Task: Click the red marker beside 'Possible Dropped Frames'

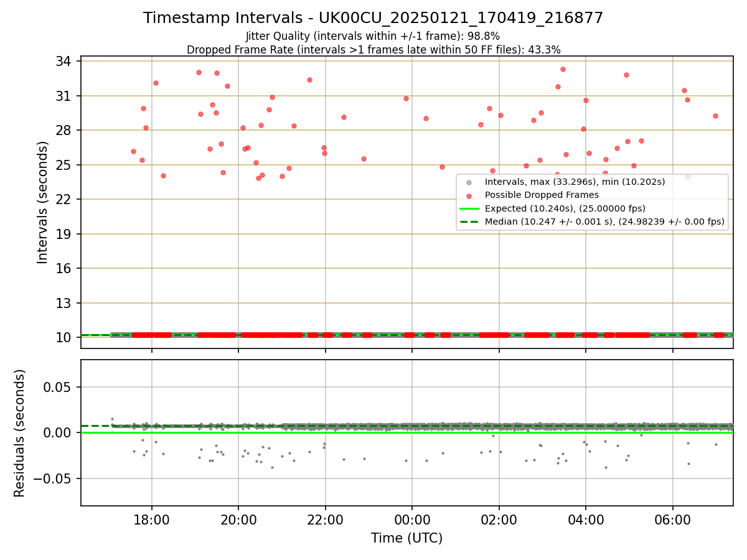Action: click(469, 195)
